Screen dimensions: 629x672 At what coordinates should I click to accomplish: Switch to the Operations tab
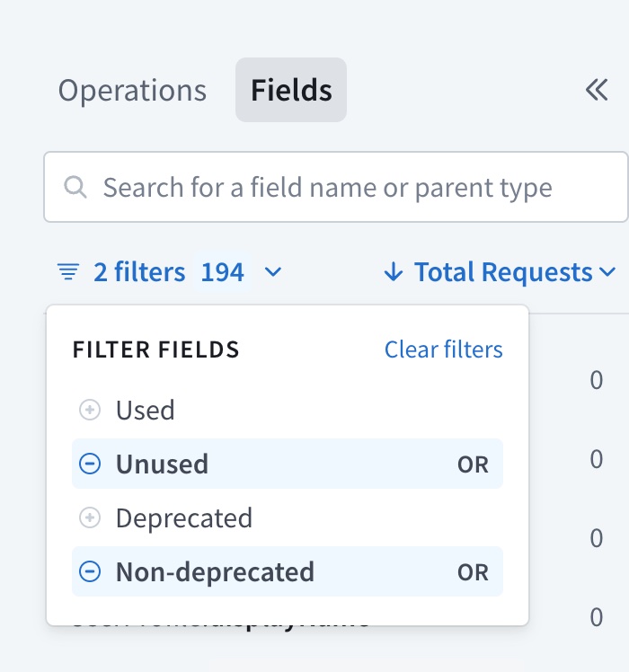pos(132,90)
